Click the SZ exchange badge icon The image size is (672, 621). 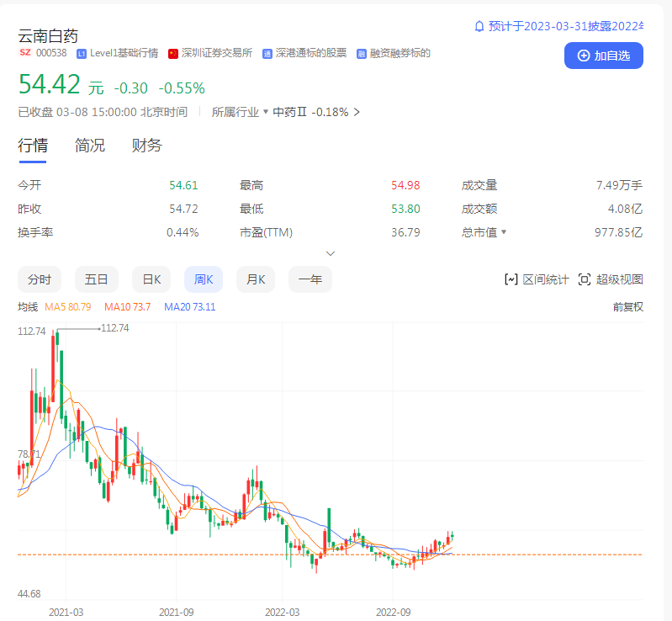[25, 52]
